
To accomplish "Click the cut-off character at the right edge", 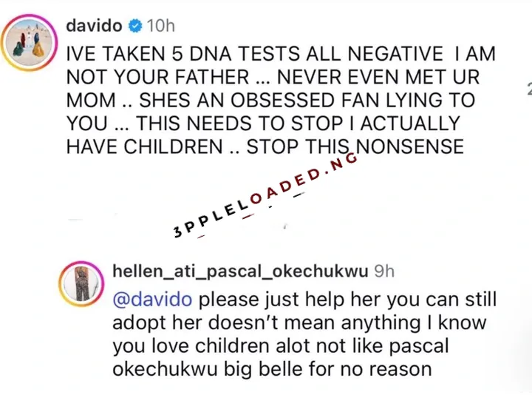I will pos(529,90).
